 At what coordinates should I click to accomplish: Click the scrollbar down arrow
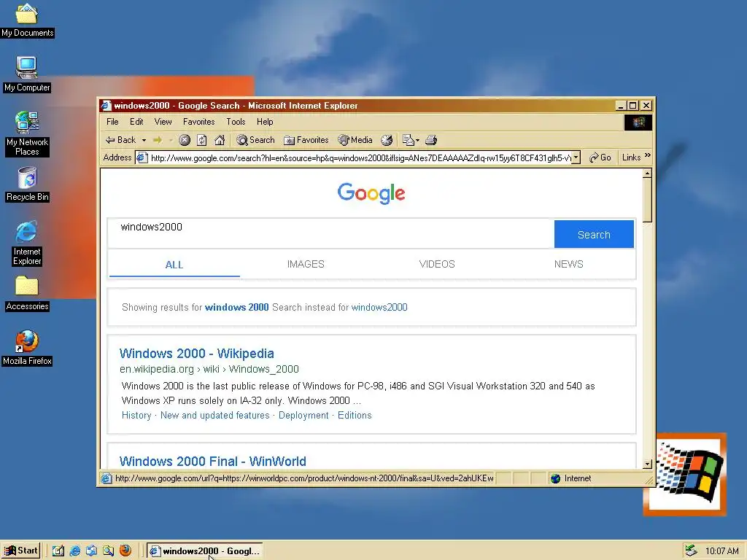pos(647,464)
